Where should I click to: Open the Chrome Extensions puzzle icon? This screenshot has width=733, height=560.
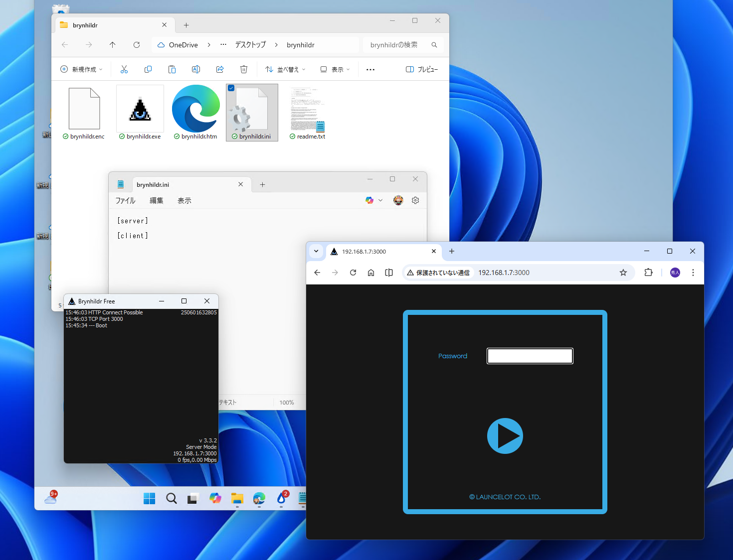click(648, 273)
